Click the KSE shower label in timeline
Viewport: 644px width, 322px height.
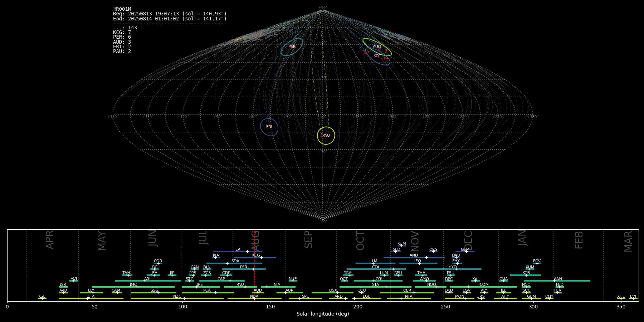tap(42, 297)
